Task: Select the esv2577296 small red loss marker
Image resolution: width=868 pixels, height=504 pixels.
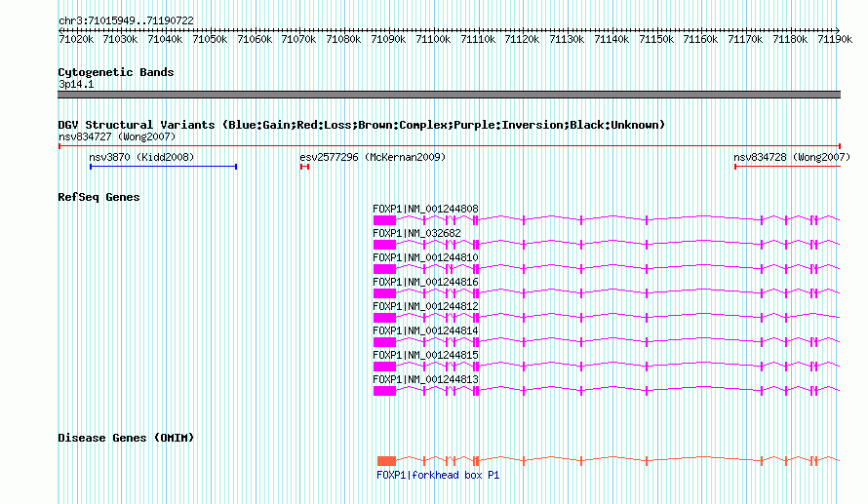Action: coord(304,167)
